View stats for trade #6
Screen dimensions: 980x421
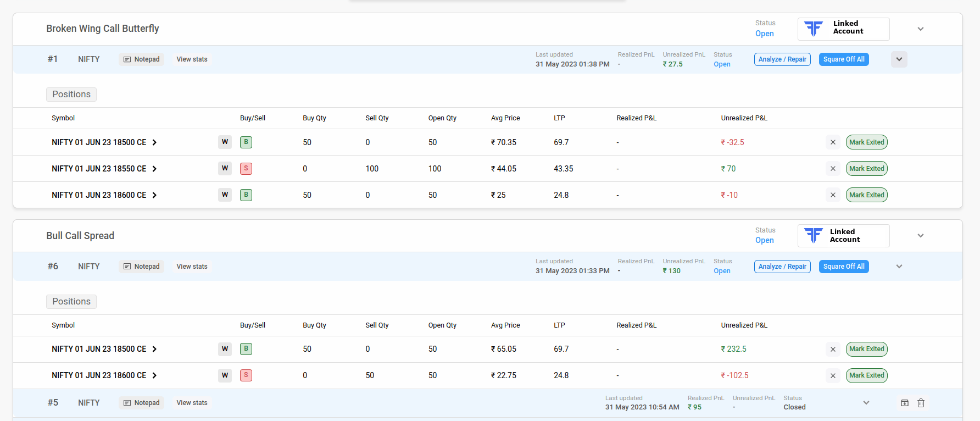[192, 267]
